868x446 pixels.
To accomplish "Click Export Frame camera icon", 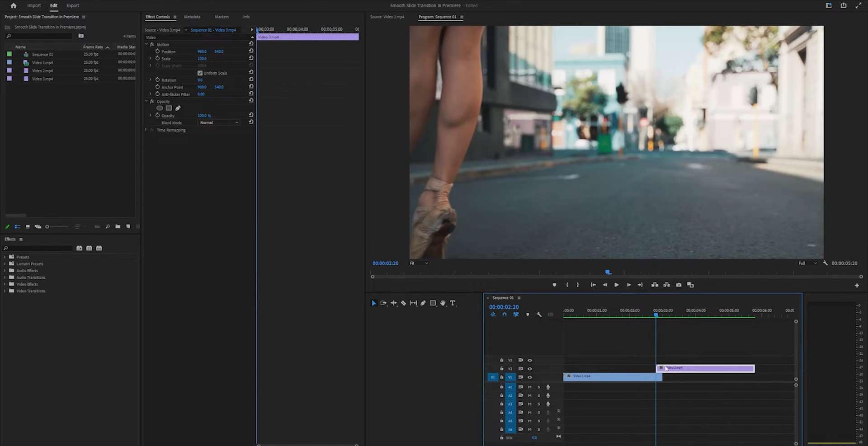I will pyautogui.click(x=679, y=285).
